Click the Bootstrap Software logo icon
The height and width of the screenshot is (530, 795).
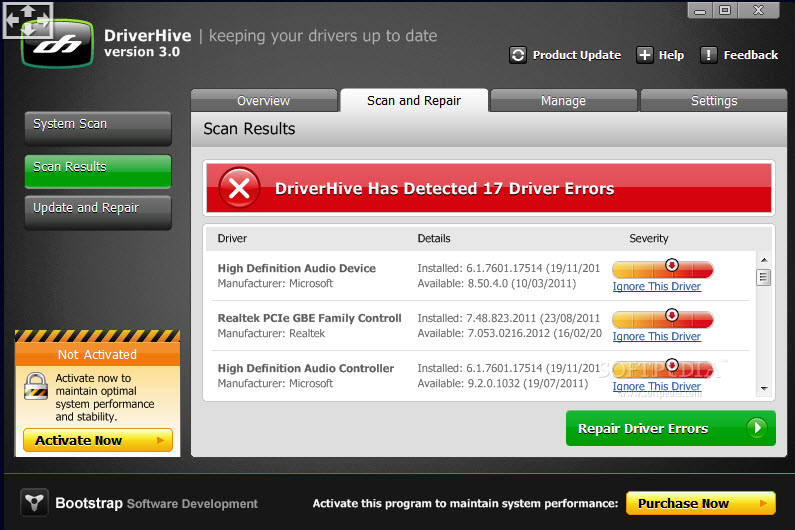pyautogui.click(x=34, y=502)
